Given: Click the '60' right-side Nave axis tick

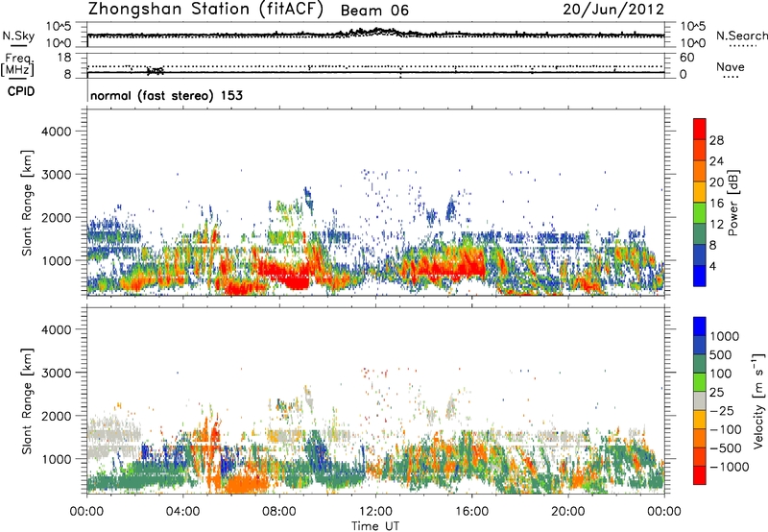Looking at the screenshot, I should tap(686, 58).
